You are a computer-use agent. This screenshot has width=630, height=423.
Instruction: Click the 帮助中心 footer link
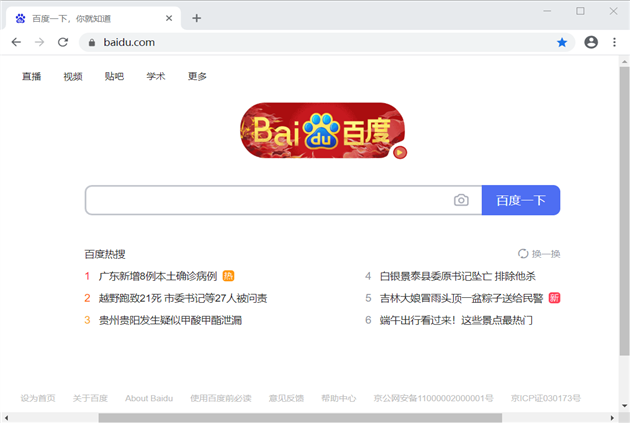(338, 398)
